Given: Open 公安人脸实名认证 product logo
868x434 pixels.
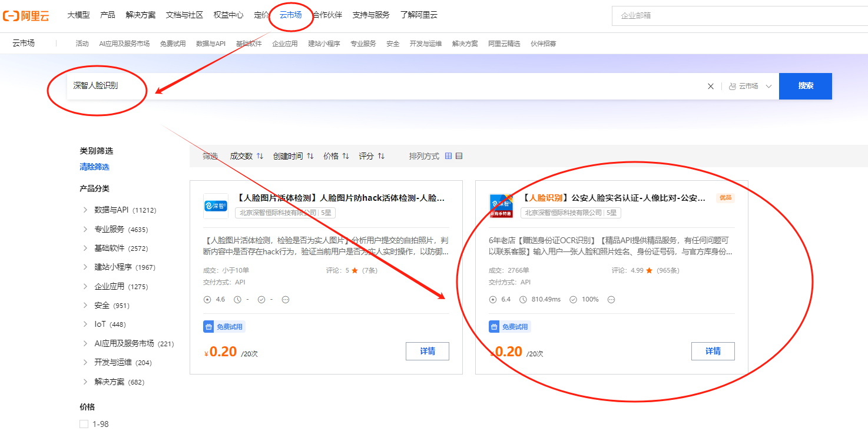Looking at the screenshot, I should pos(501,206).
